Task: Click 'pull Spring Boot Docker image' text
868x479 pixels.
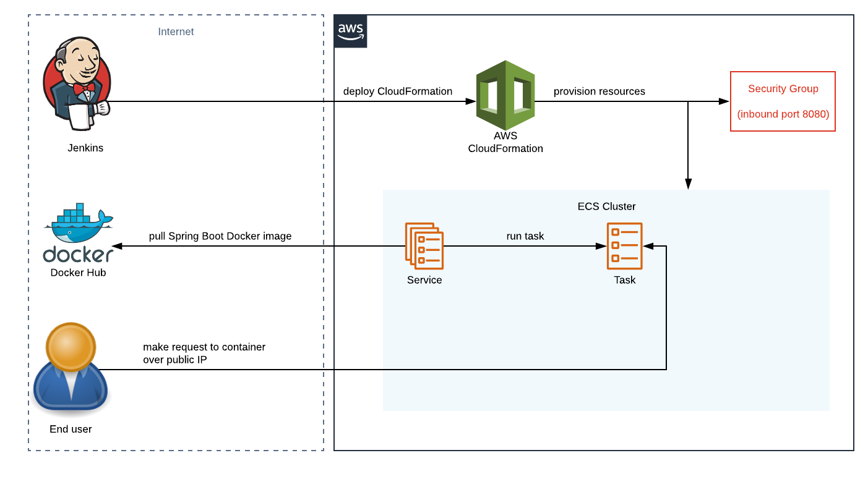Action: (220, 236)
